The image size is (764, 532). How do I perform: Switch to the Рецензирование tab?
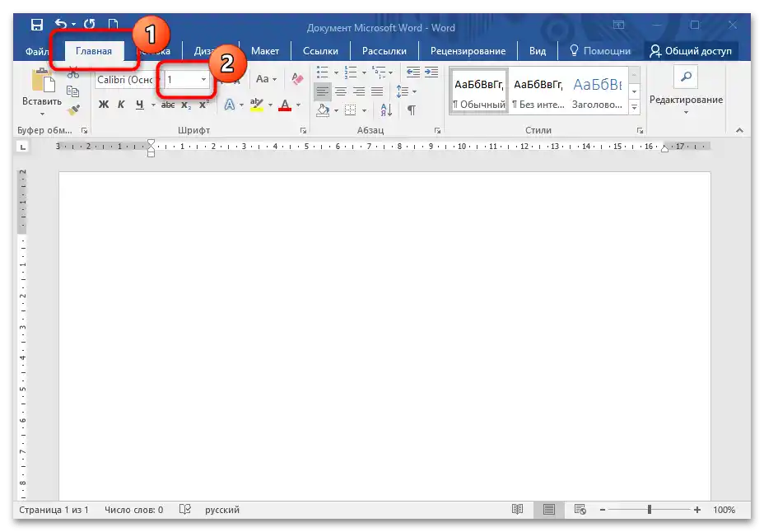tap(469, 51)
